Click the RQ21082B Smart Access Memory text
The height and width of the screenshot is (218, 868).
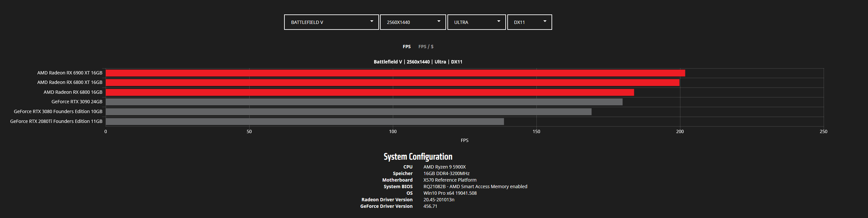tap(476, 187)
